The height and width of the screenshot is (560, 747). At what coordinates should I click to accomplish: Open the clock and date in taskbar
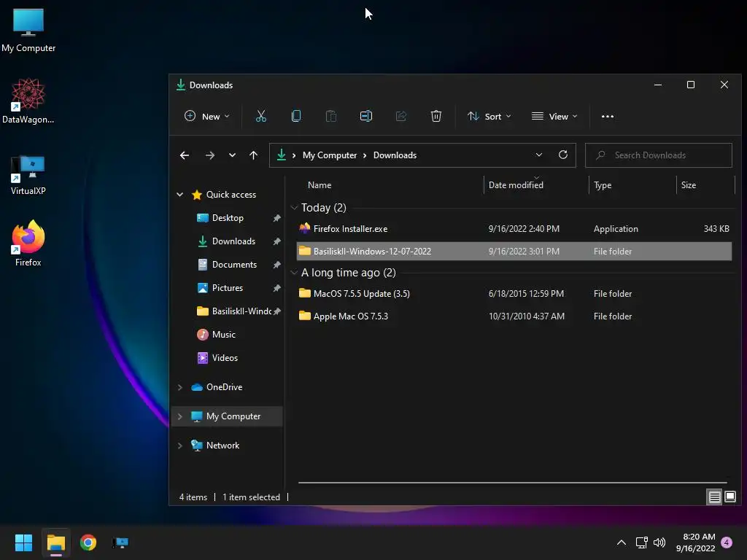tap(695, 542)
